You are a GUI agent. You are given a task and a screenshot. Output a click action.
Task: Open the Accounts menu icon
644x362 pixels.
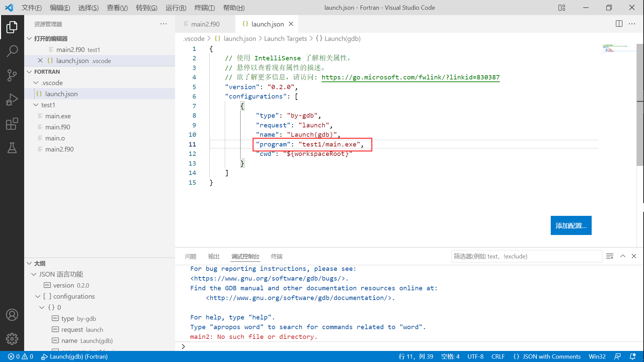12,315
